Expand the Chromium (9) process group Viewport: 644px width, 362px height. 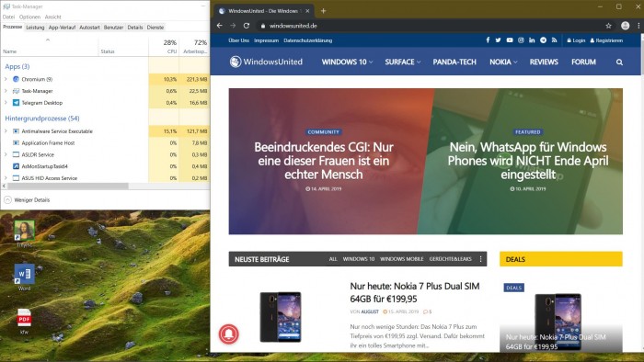(x=6, y=79)
